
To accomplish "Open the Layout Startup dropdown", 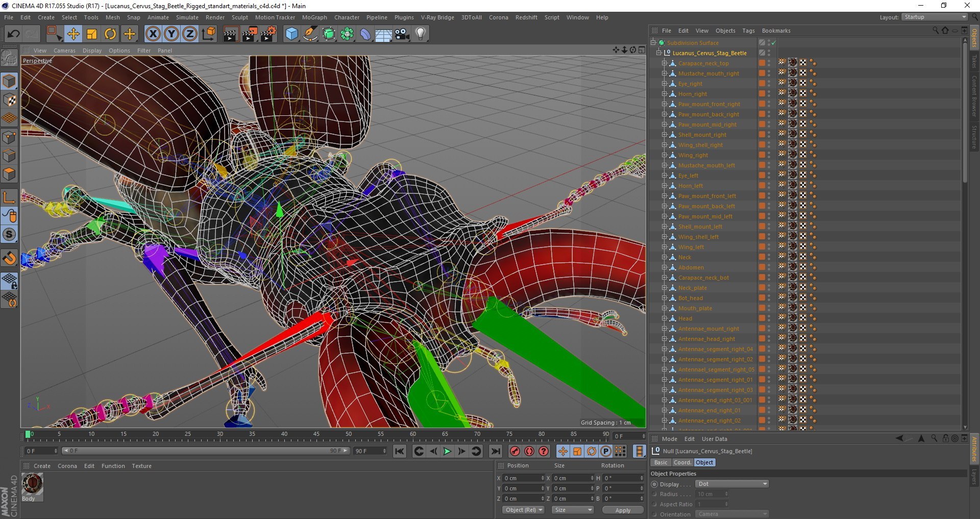I will coord(935,17).
